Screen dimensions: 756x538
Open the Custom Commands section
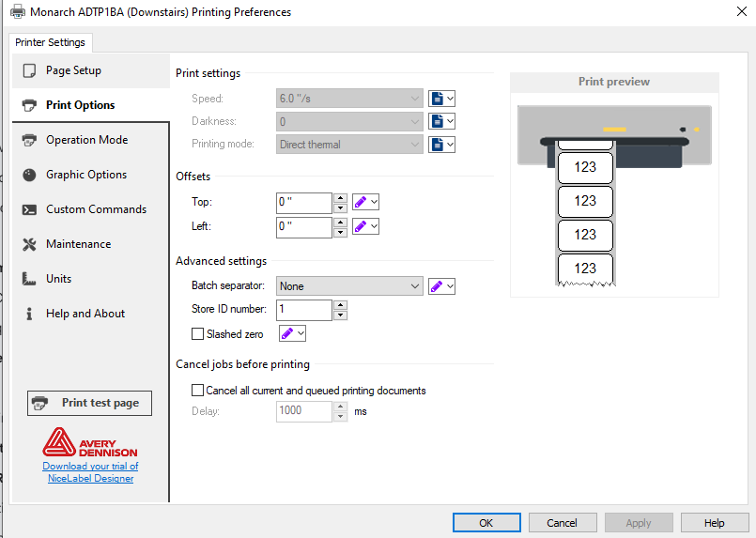point(96,209)
